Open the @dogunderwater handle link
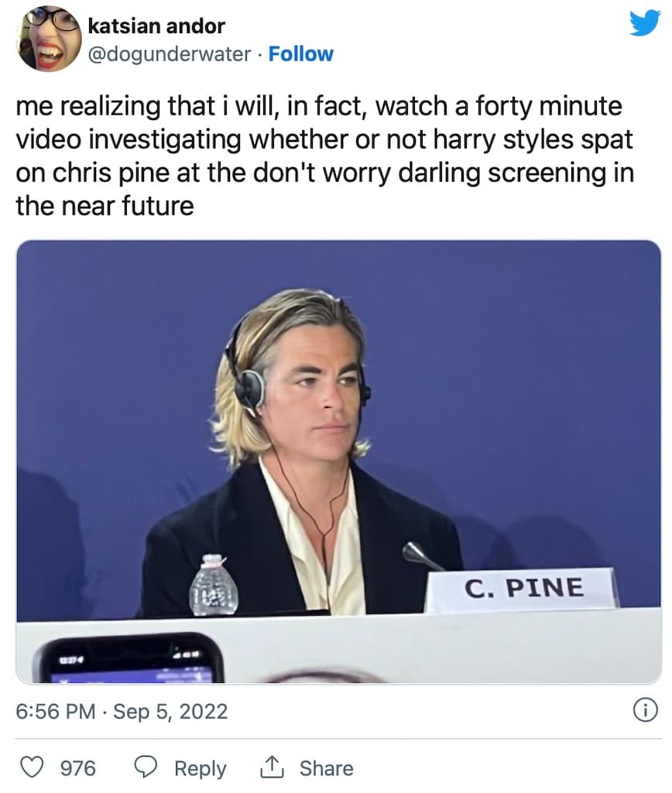Image resolution: width=672 pixels, height=793 pixels. click(x=170, y=54)
